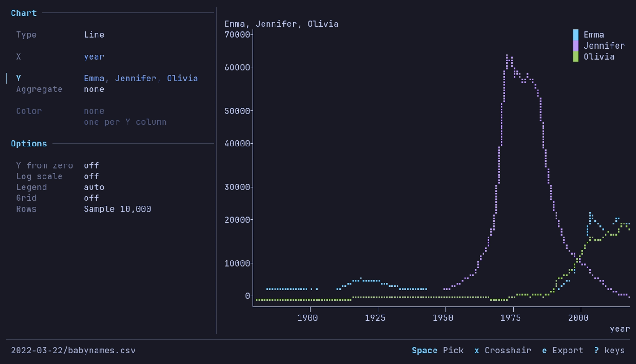Image resolution: width=636 pixels, height=364 pixels.
Task: Click Olivia in the Y column list
Action: click(x=183, y=79)
